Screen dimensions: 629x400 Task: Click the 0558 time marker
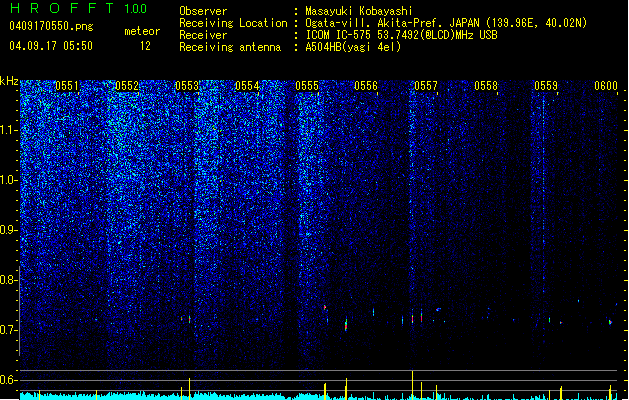pos(486,86)
